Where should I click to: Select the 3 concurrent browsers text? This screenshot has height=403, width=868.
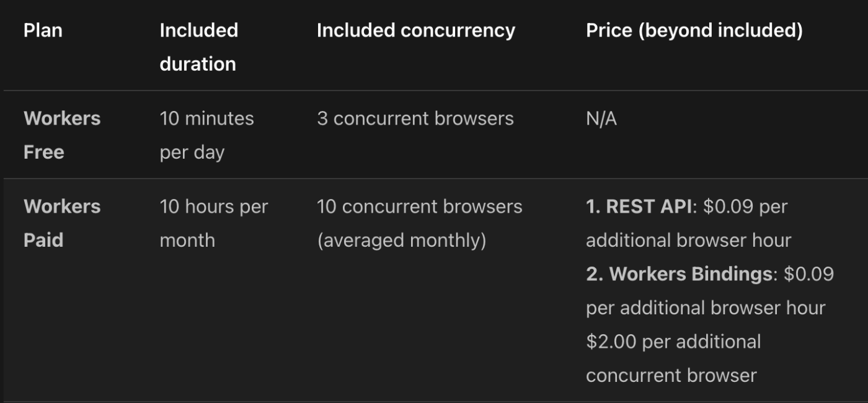click(415, 118)
